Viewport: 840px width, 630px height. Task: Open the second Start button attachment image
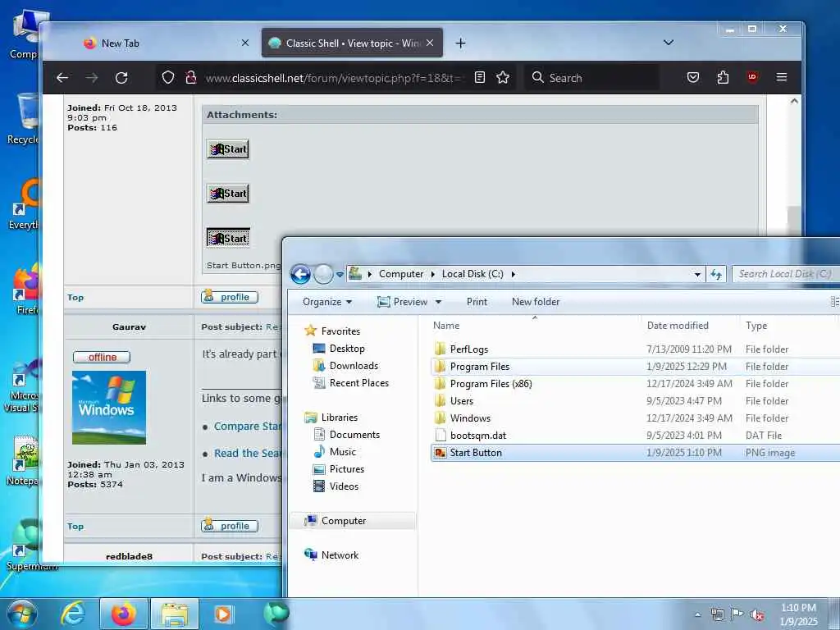(228, 194)
